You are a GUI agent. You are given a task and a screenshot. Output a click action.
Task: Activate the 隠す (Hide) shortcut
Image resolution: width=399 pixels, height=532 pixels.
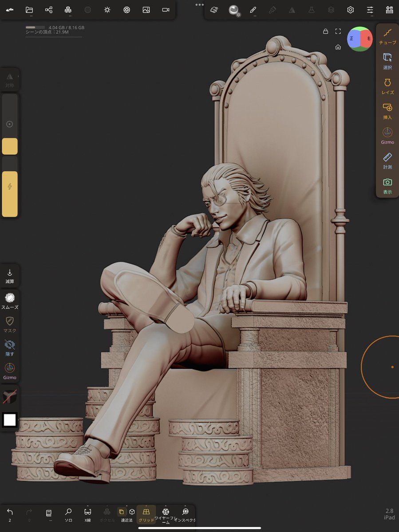coord(10,348)
